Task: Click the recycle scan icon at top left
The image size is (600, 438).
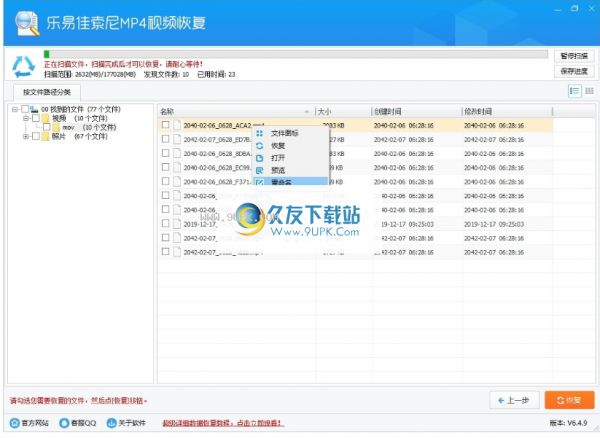Action: tap(23, 66)
